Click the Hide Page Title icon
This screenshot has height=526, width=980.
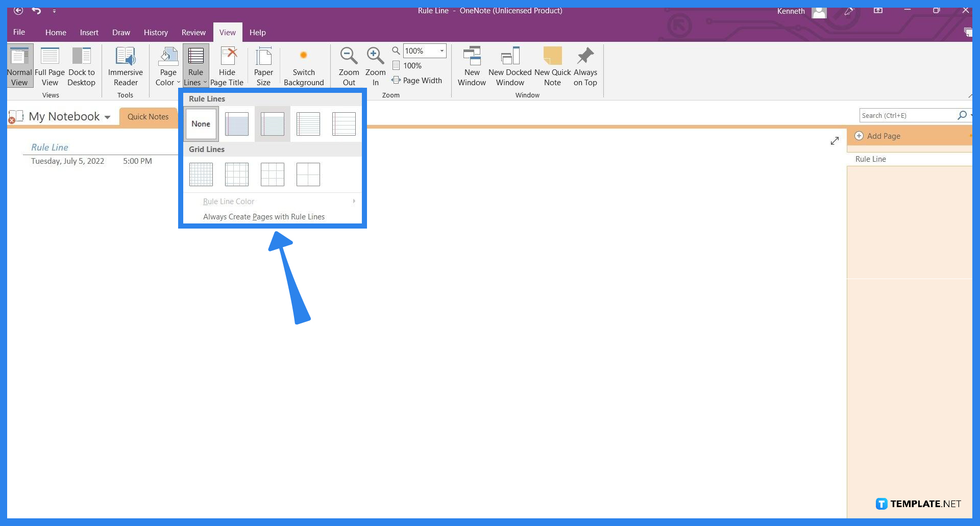point(227,65)
